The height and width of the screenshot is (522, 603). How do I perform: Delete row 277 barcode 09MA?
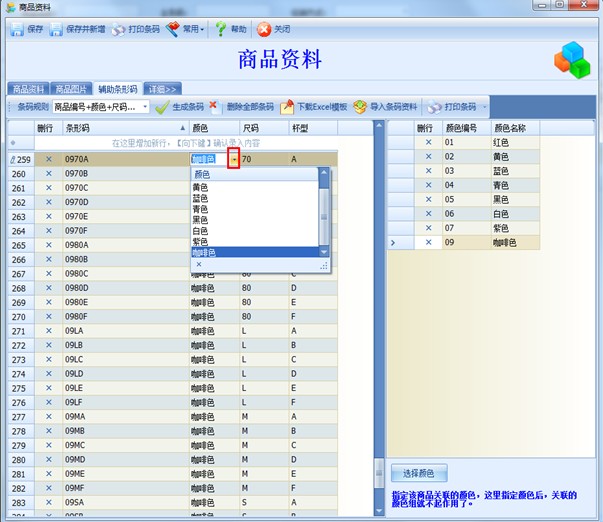pyautogui.click(x=48, y=417)
